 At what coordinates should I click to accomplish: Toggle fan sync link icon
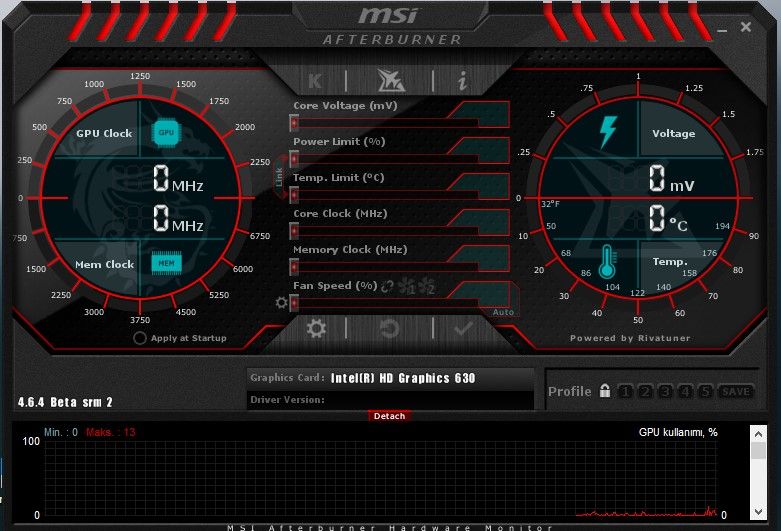387,286
